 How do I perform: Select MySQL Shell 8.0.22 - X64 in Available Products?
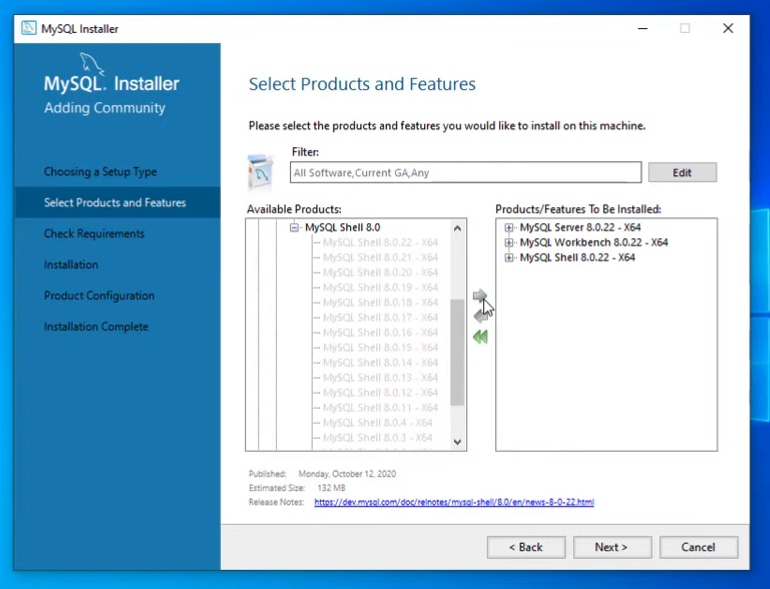pyautogui.click(x=380, y=242)
